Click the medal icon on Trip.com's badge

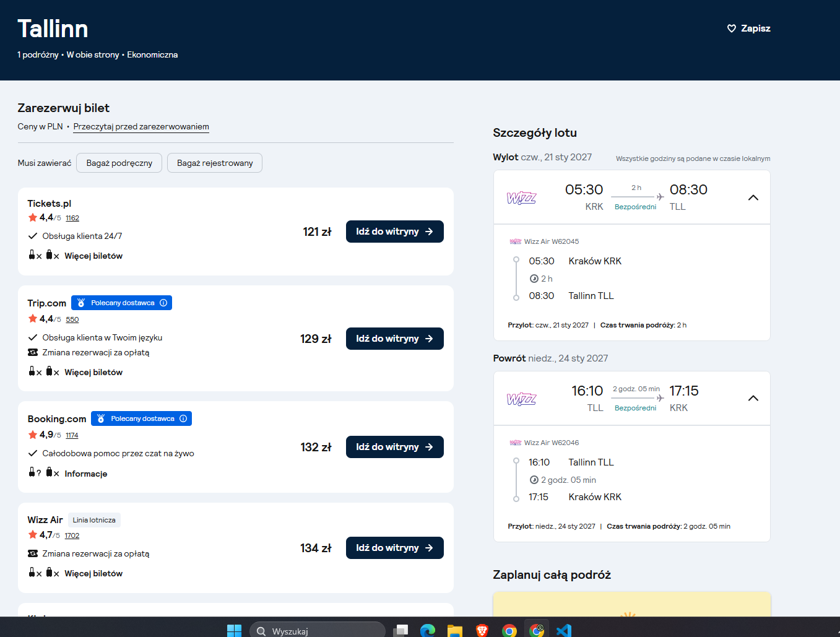81,303
